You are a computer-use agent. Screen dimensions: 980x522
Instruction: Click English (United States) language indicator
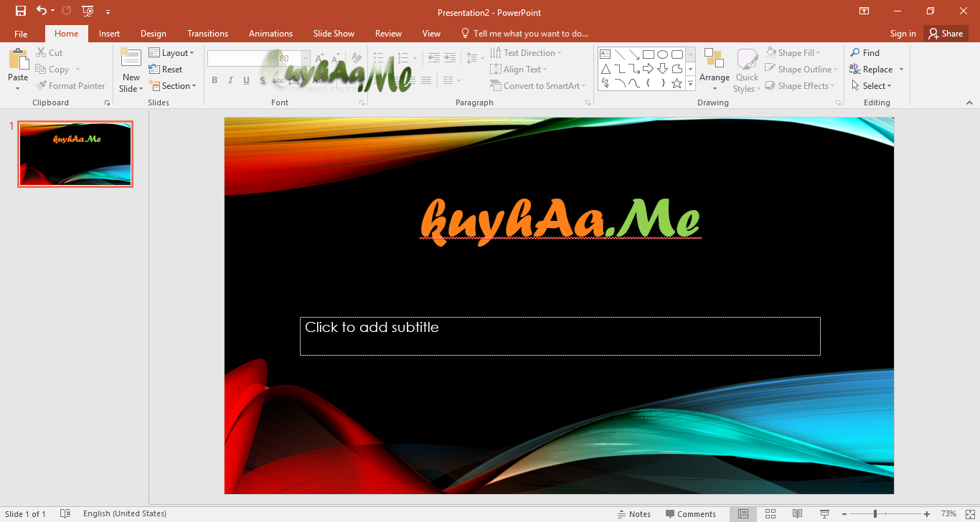(x=125, y=513)
